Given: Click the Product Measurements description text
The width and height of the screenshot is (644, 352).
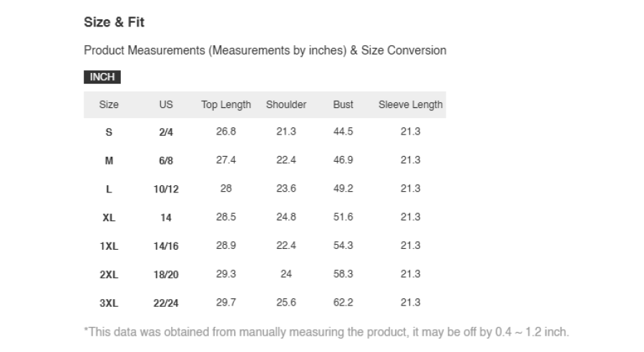Looking at the screenshot, I should click(x=265, y=50).
